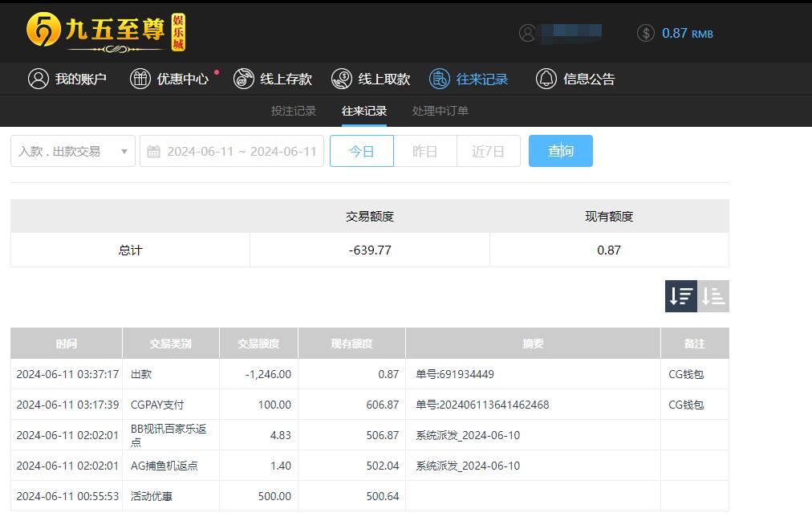Screen dimensions: 812x517
Task: Toggle the 昨日 date filter
Action: pos(425,151)
